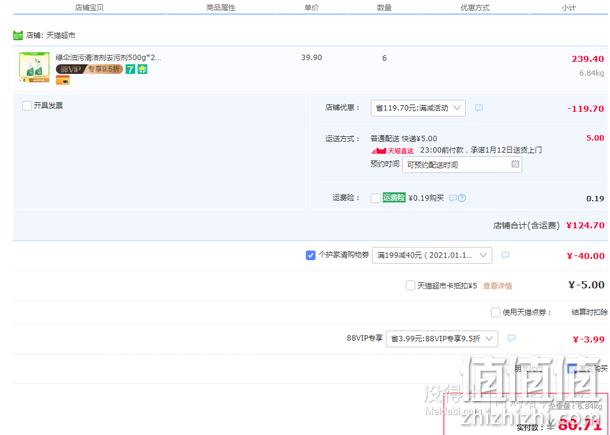This screenshot has height=435, width=610.
Task: Click the 88VIP 专享9.5折 badge
Action: pos(89,69)
